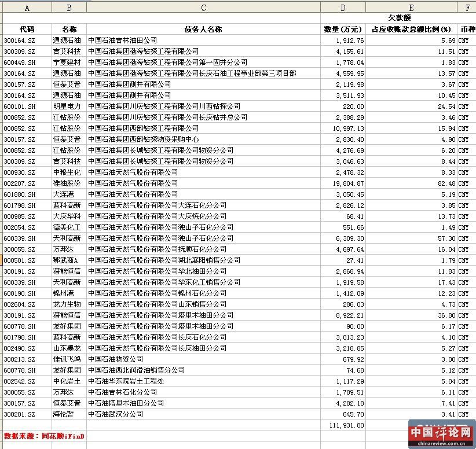
Task: Select the 淮油股份 name cell
Action: click(x=69, y=183)
